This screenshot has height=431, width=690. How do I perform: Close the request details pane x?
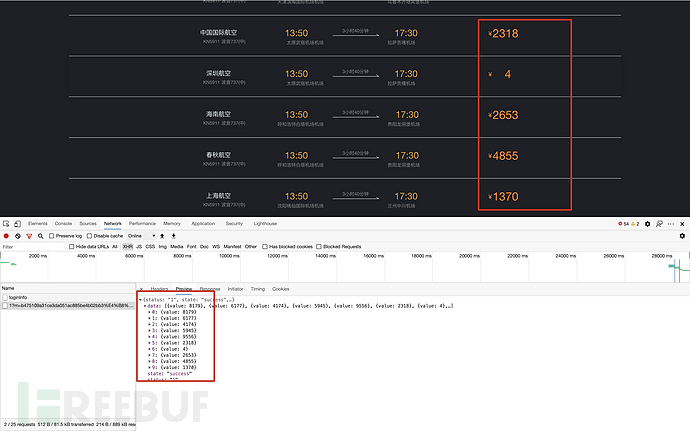tap(141, 289)
